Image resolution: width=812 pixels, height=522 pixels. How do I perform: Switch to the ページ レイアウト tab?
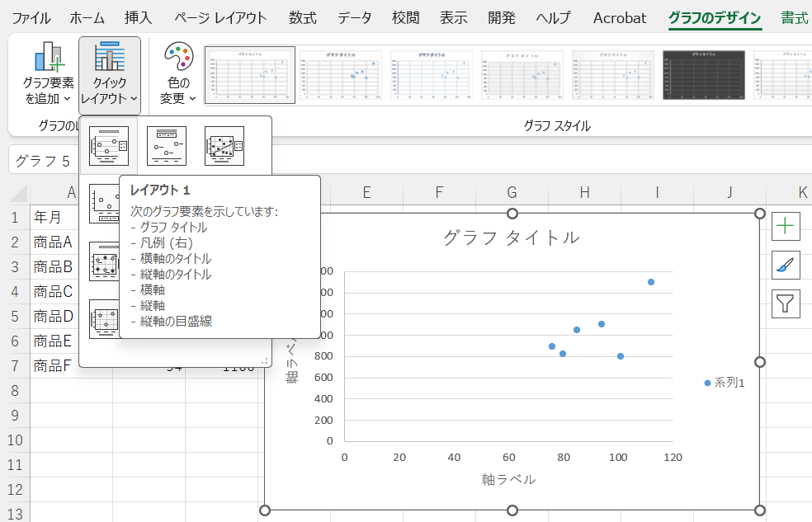click(220, 19)
